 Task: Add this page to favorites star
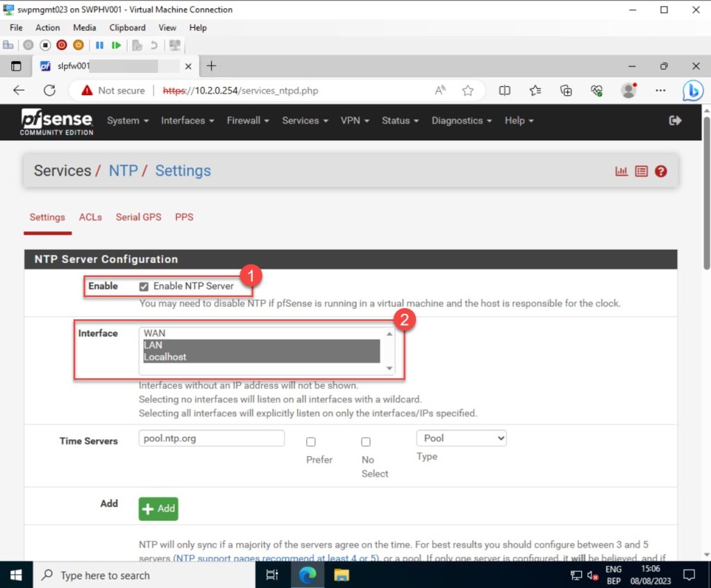click(468, 90)
